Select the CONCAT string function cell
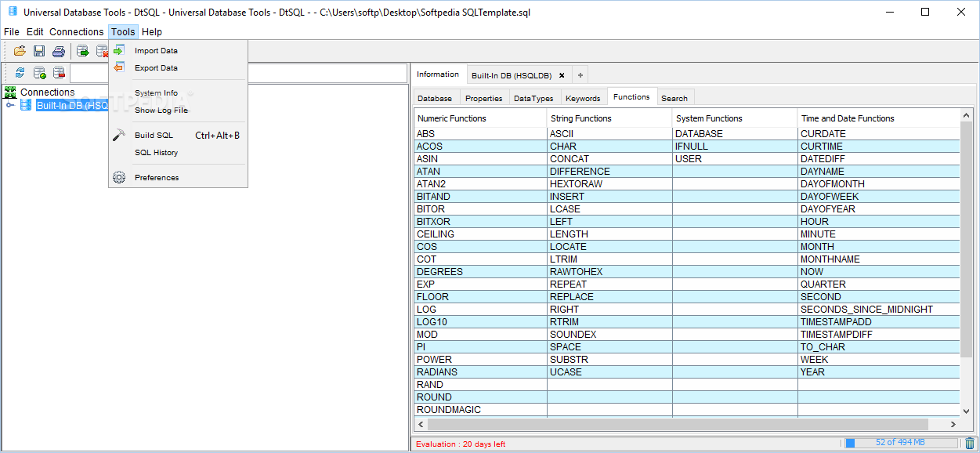The width and height of the screenshot is (980, 453). pos(609,159)
